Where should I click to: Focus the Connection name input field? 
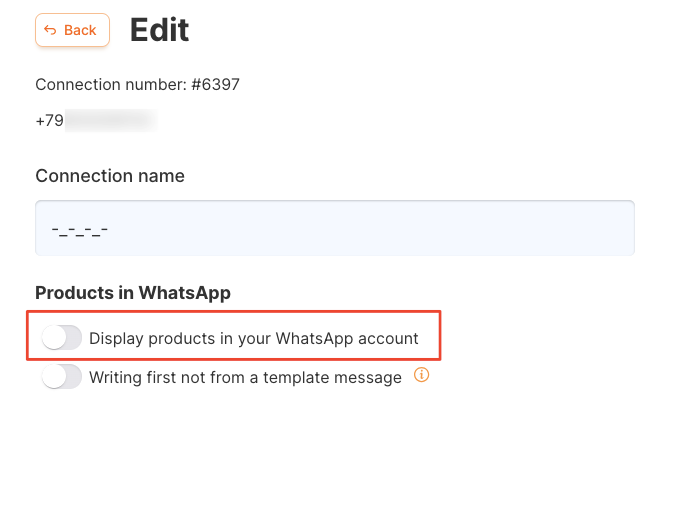coord(335,228)
